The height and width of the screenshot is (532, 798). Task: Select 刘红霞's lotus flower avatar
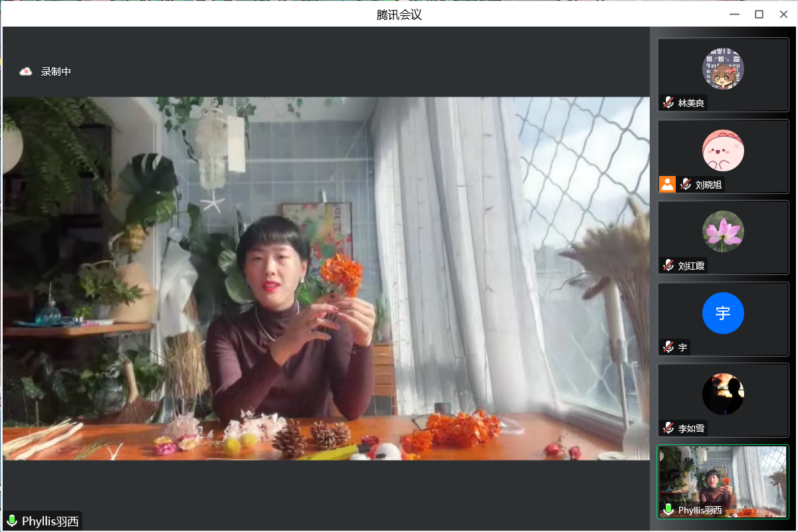[723, 231]
